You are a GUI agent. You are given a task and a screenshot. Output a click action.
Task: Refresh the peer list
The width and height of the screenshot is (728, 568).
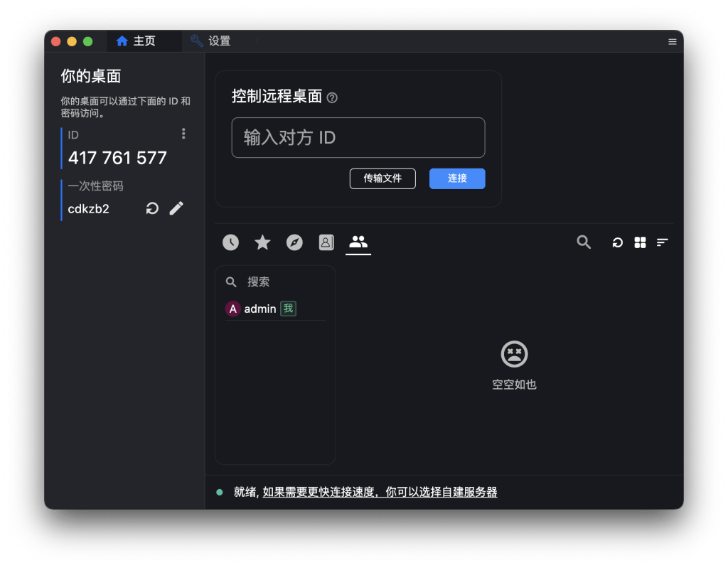click(617, 242)
